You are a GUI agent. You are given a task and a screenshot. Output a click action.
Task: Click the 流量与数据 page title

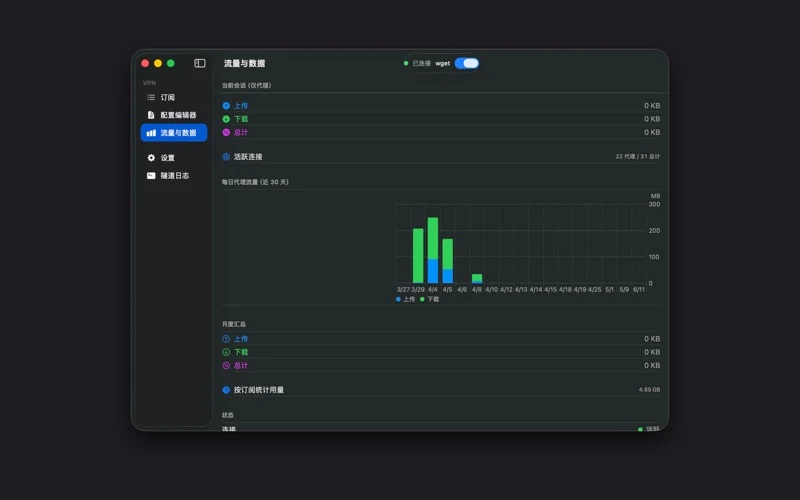coord(244,63)
